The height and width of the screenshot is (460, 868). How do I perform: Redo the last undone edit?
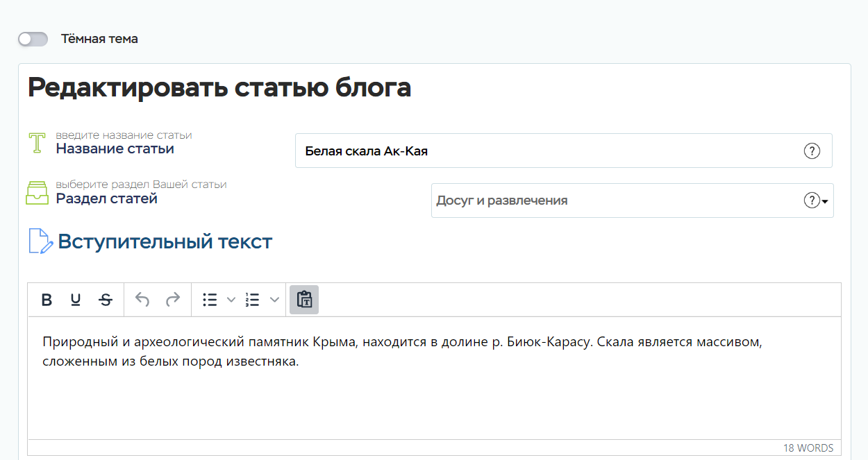[172, 300]
